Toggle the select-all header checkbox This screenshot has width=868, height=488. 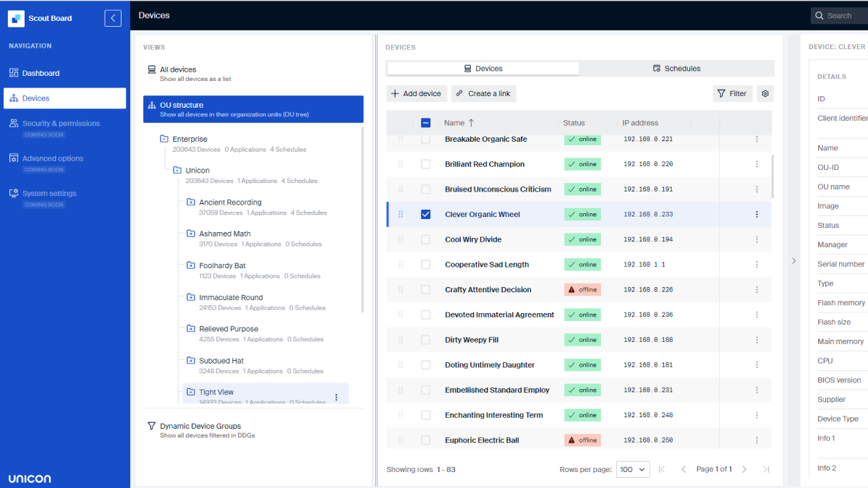coord(425,123)
